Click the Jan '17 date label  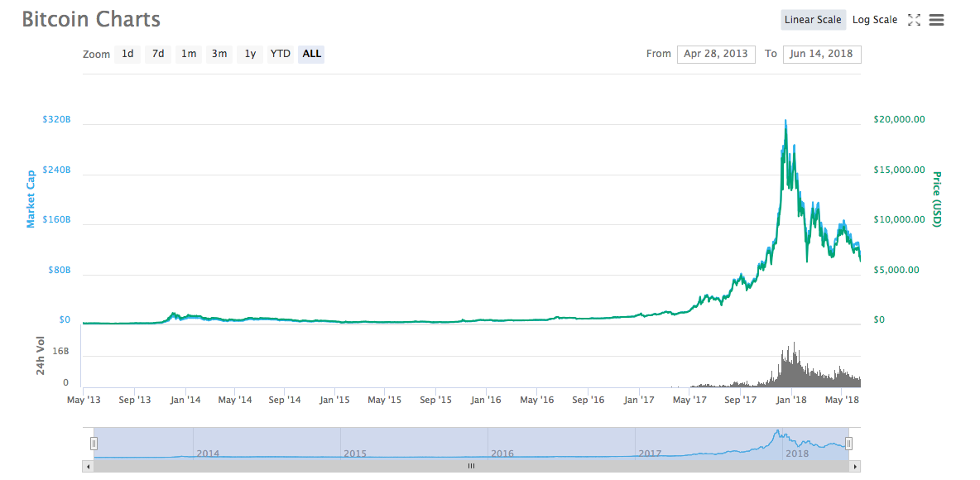coord(639,399)
